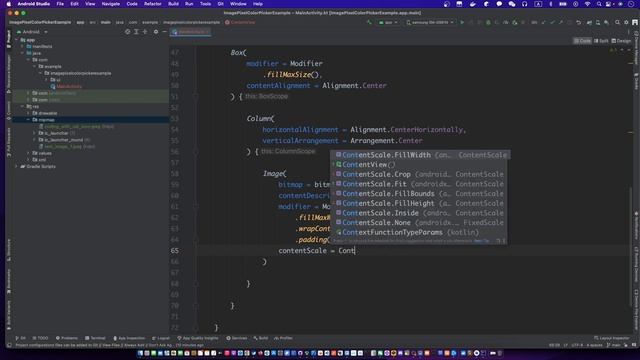
Task: Hide Project panel with the minus icon
Action: [x=164, y=31]
